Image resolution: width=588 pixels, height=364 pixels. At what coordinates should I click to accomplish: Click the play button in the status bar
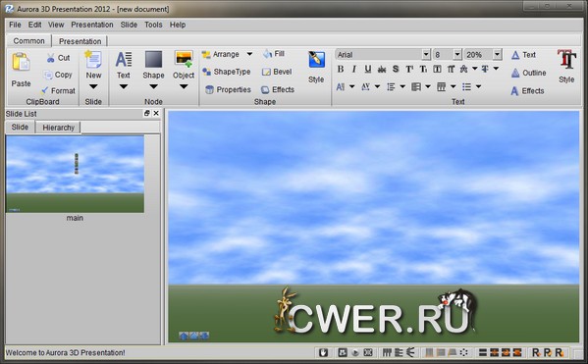(x=355, y=353)
